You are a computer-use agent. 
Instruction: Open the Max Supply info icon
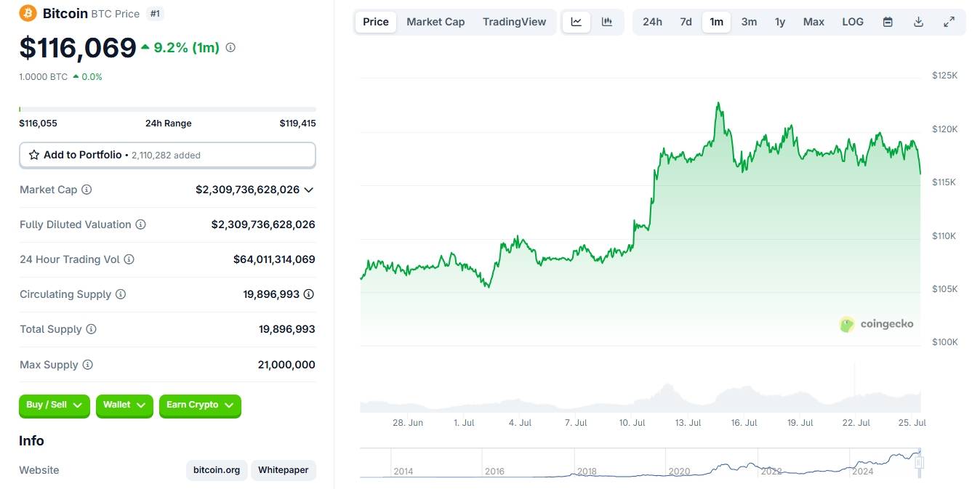[x=87, y=365]
